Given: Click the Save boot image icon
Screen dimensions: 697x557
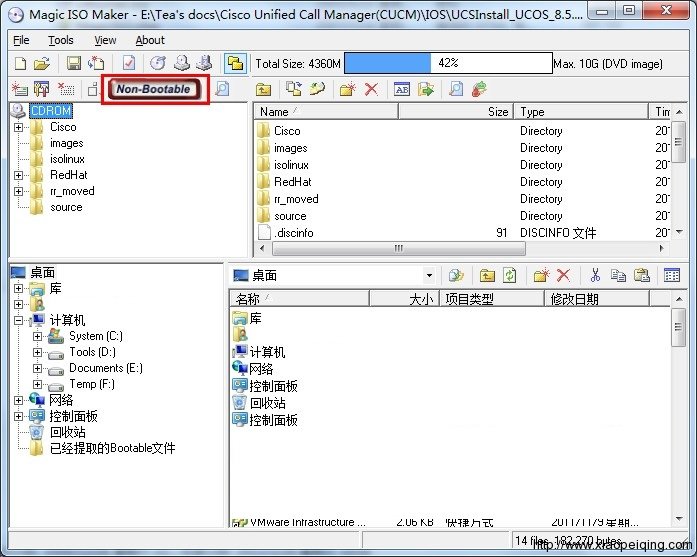Looking at the screenshot, I should click(x=42, y=89).
